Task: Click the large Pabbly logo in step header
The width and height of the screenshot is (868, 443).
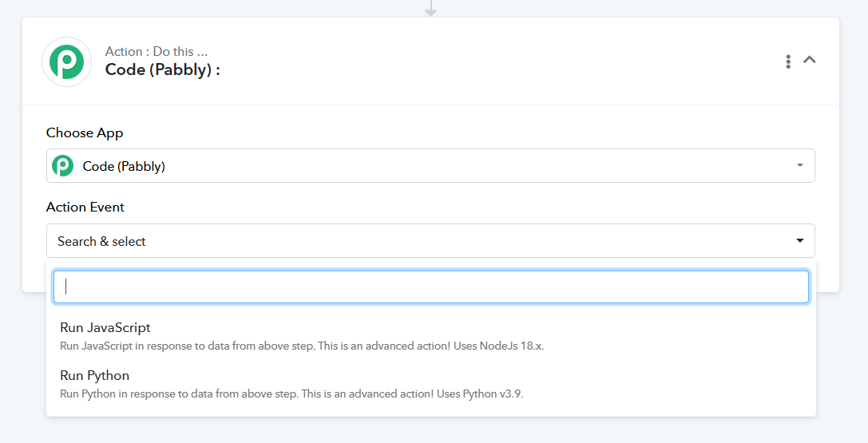Action: 66,62
